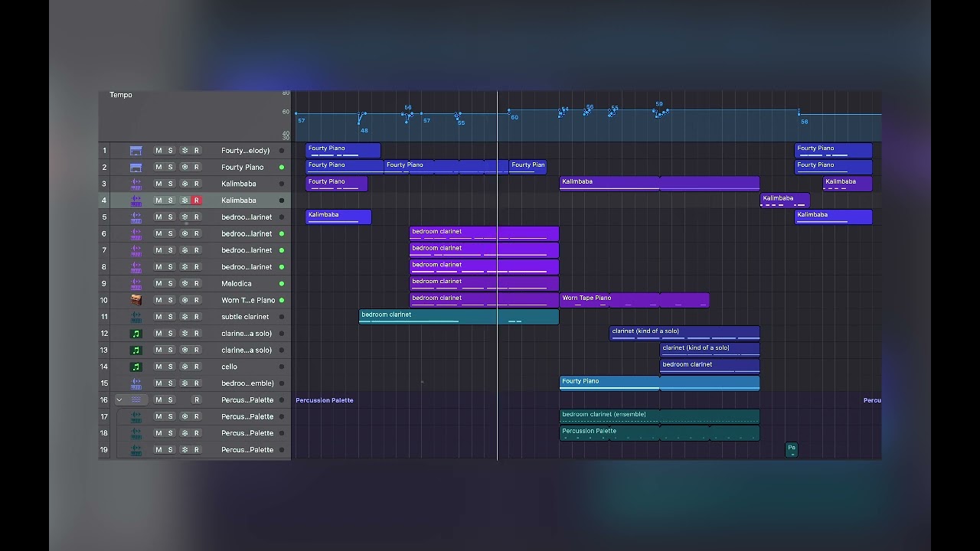Viewport: 980px width, 551px height.
Task: Mute track 19 Percussion Palette
Action: 158,450
